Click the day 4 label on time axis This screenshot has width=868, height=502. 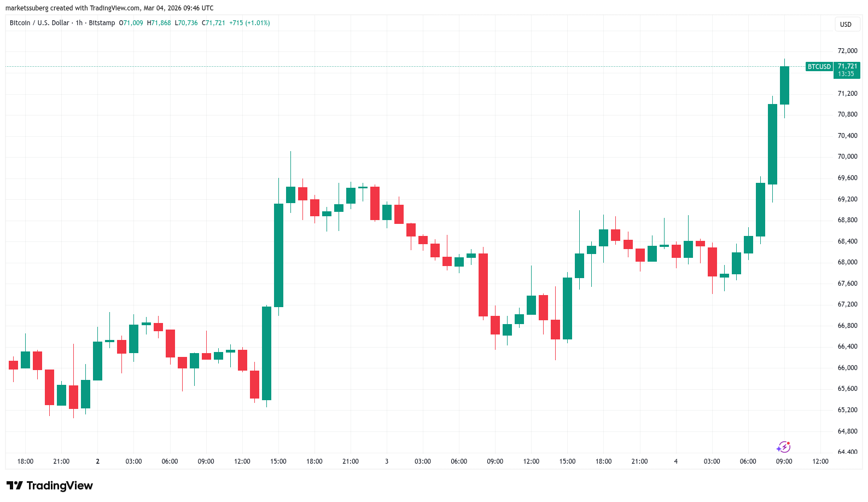click(675, 461)
